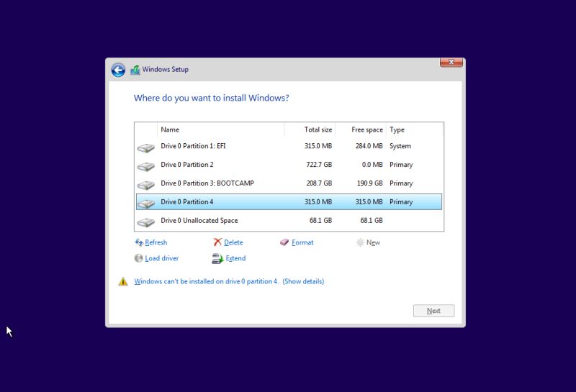Click the Load driver disc icon
This screenshot has height=392, width=576.
[138, 258]
